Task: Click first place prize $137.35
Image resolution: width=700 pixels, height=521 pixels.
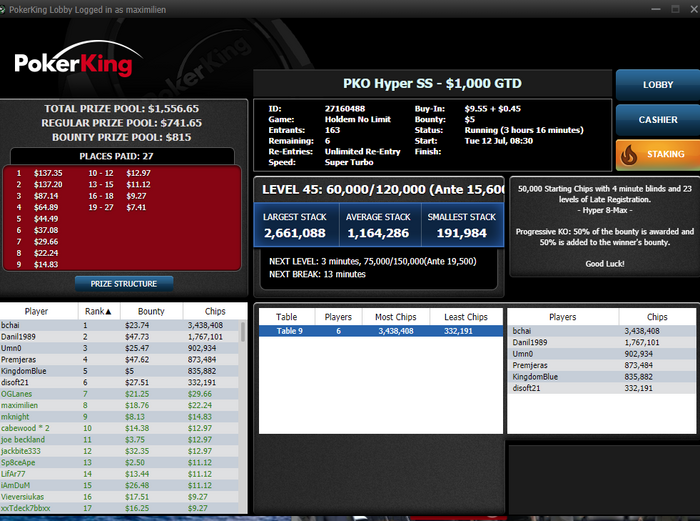Action: point(48,173)
